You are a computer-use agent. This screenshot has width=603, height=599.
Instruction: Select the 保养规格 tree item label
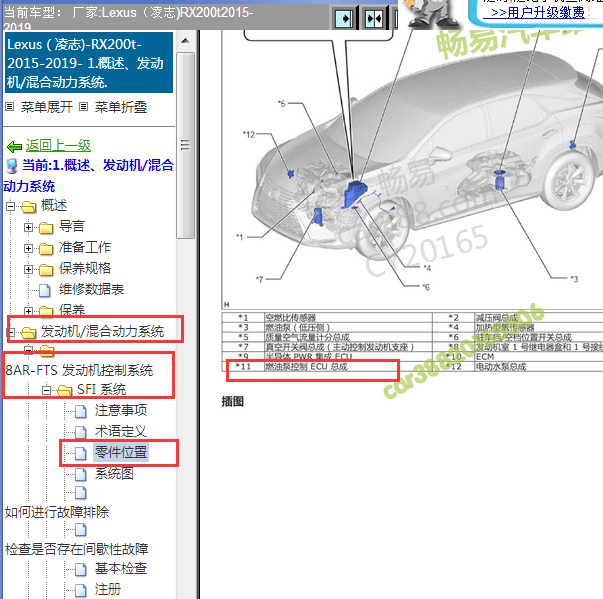tap(85, 269)
